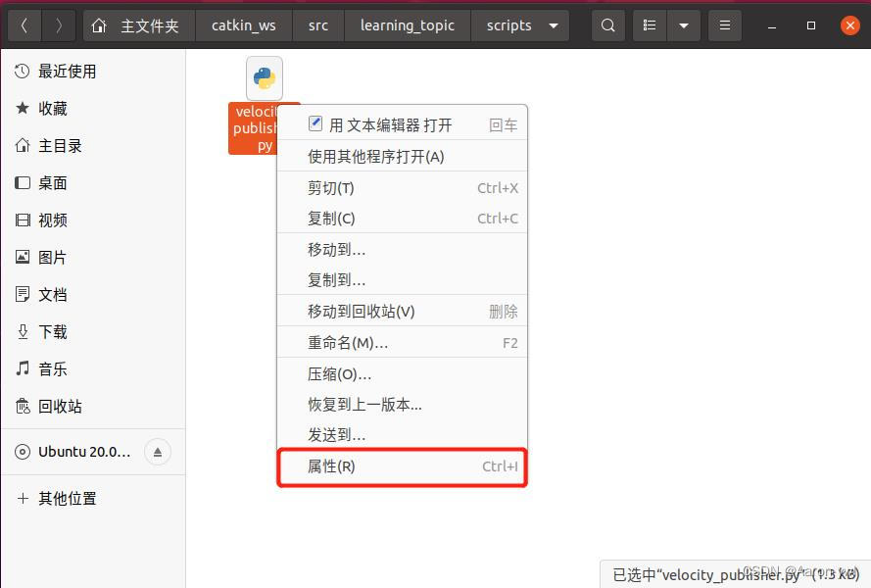The width and height of the screenshot is (871, 588).
Task: Open the Videos sidebar item 视频
Action: [x=93, y=220]
